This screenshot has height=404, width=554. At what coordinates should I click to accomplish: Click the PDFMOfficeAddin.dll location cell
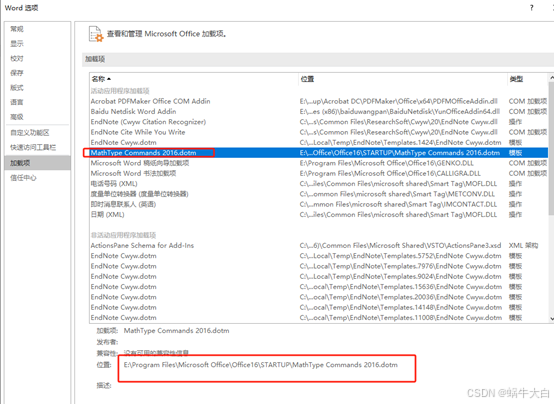pos(399,101)
